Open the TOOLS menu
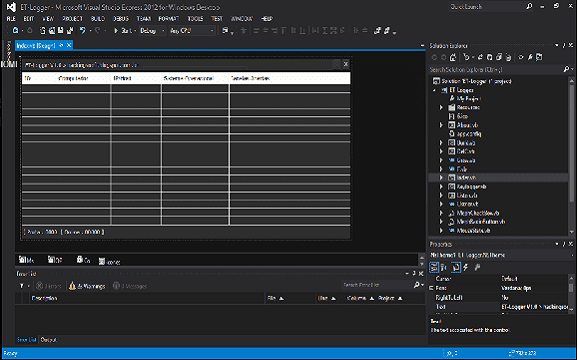 point(195,18)
